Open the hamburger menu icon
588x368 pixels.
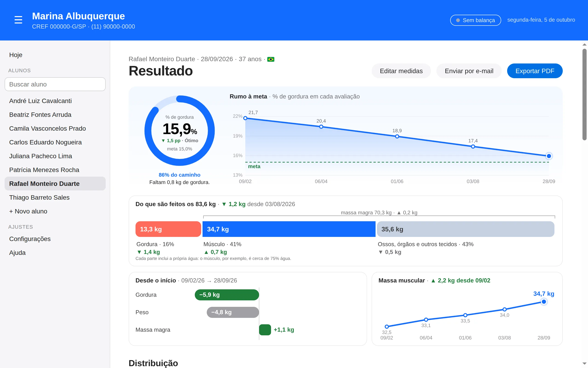18,20
